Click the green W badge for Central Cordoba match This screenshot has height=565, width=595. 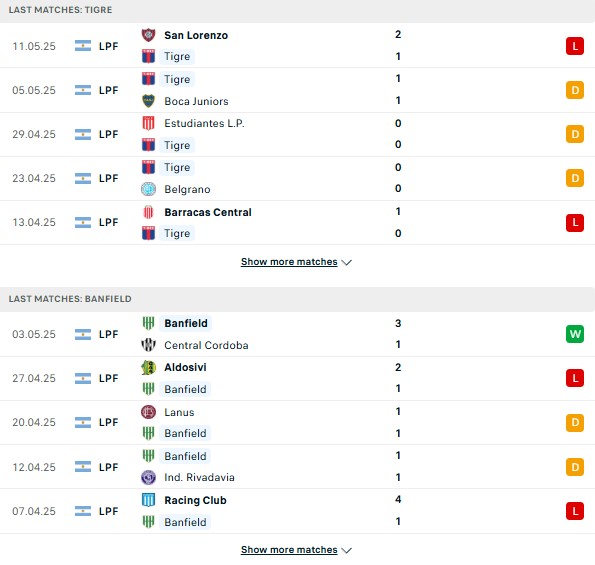pos(575,334)
